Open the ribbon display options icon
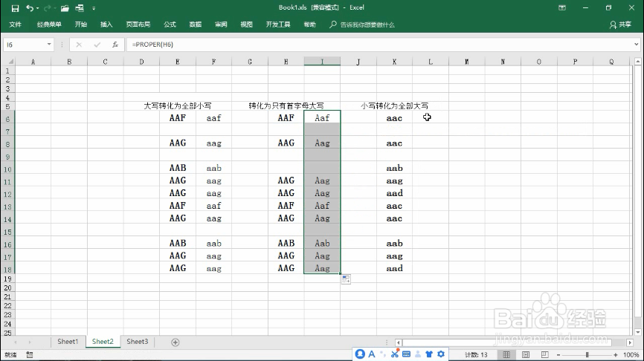The width and height of the screenshot is (644, 361). click(x=562, y=7)
